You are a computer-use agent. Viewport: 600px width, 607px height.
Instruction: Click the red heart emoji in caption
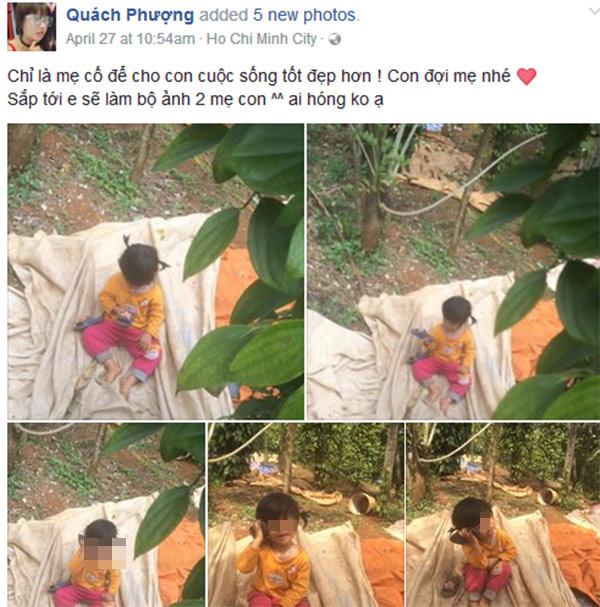(527, 76)
